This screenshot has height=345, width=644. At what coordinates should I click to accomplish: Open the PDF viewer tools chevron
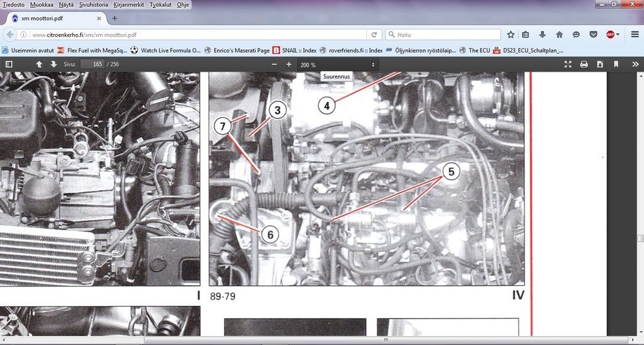(635, 65)
